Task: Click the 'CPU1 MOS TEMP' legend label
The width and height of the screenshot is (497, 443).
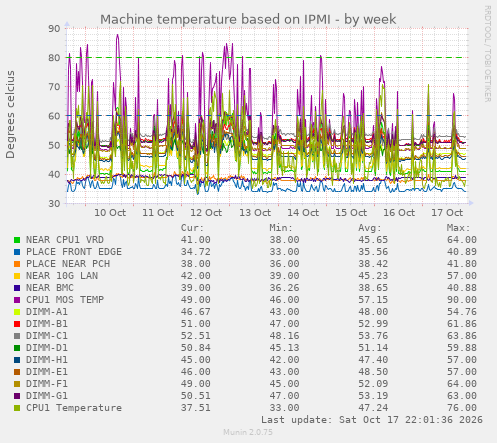Action: coord(65,300)
